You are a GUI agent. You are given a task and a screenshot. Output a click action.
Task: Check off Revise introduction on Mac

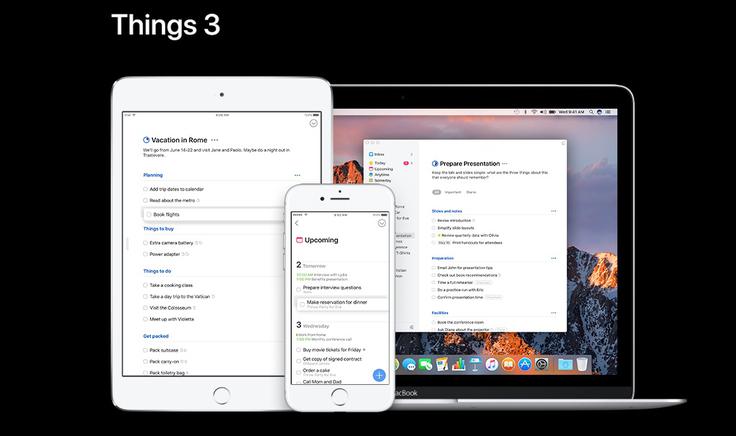[x=434, y=220]
